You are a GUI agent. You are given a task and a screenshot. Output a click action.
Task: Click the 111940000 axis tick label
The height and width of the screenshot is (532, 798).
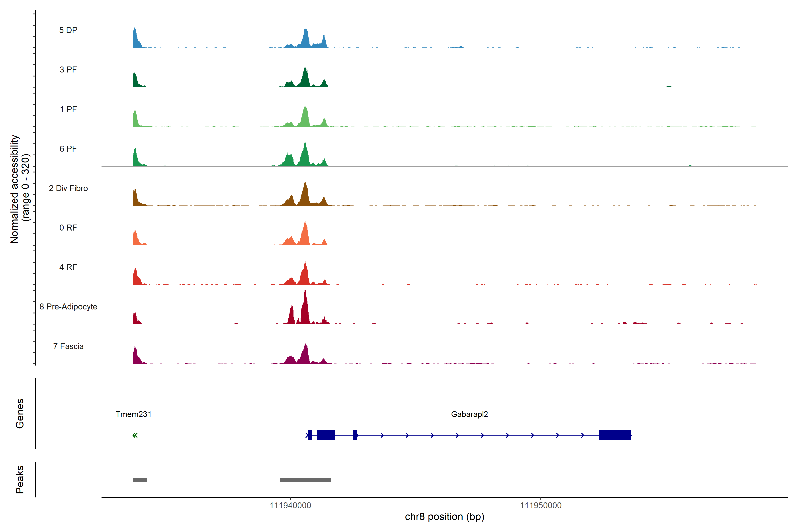290,506
